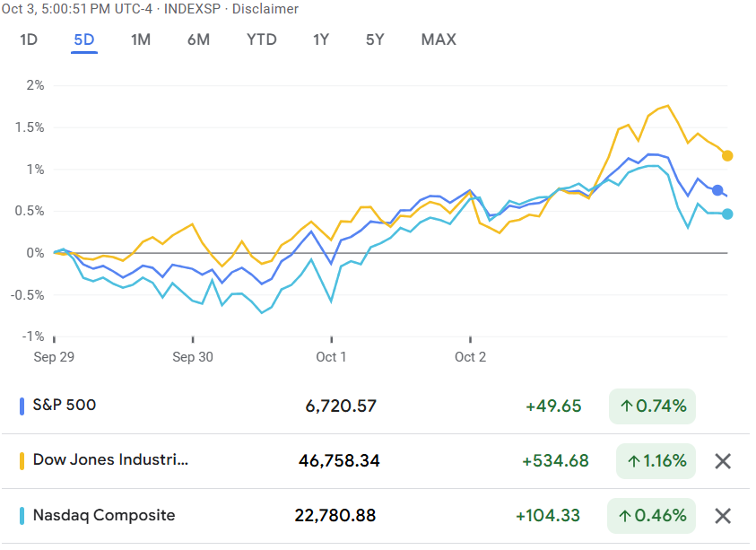Open the Dow Jones Industrial row
This screenshot has height=550, width=756.
click(x=111, y=460)
